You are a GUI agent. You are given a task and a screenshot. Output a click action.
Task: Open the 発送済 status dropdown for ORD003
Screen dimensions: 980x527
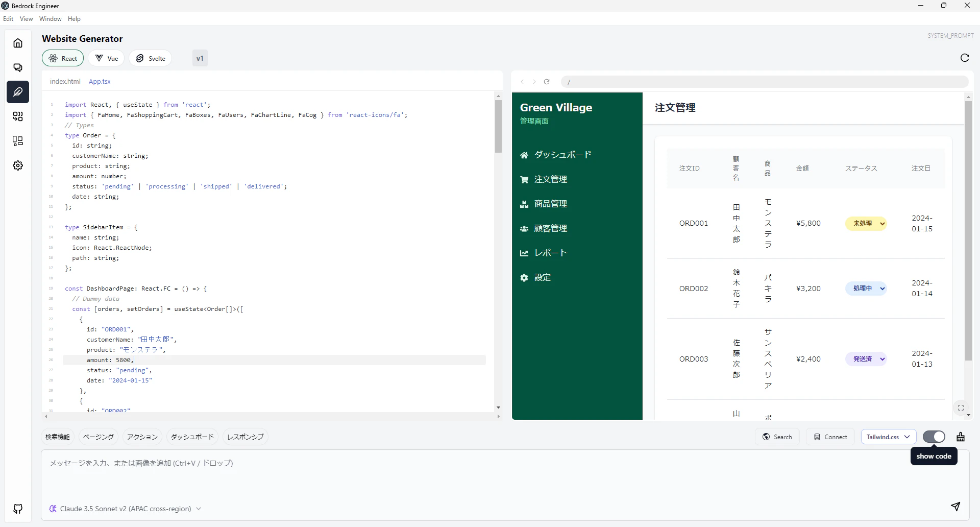pos(866,358)
